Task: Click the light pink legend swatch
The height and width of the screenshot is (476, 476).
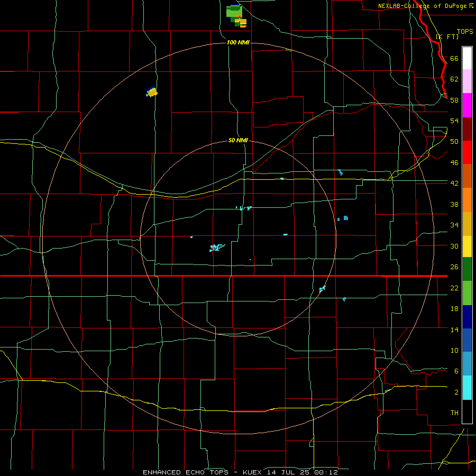Action: [x=467, y=81]
